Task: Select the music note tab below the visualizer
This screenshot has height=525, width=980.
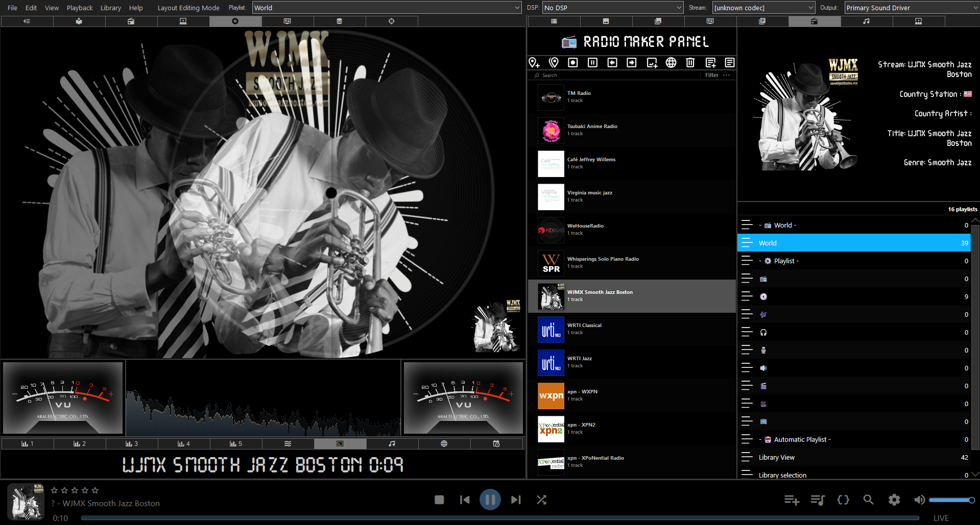Action: (392, 444)
